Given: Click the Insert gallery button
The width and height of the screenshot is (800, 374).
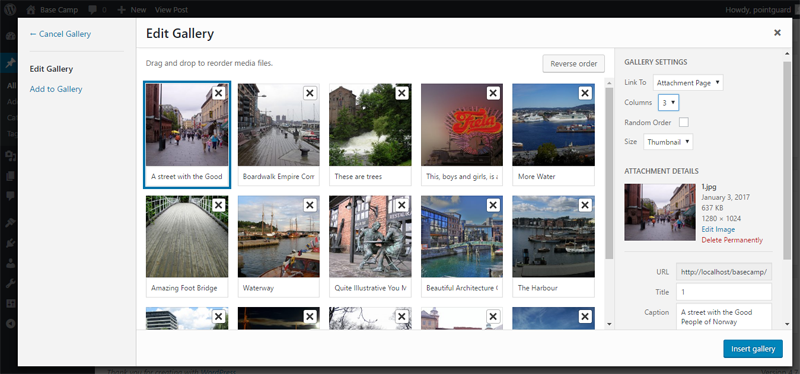Looking at the screenshot, I should [753, 348].
